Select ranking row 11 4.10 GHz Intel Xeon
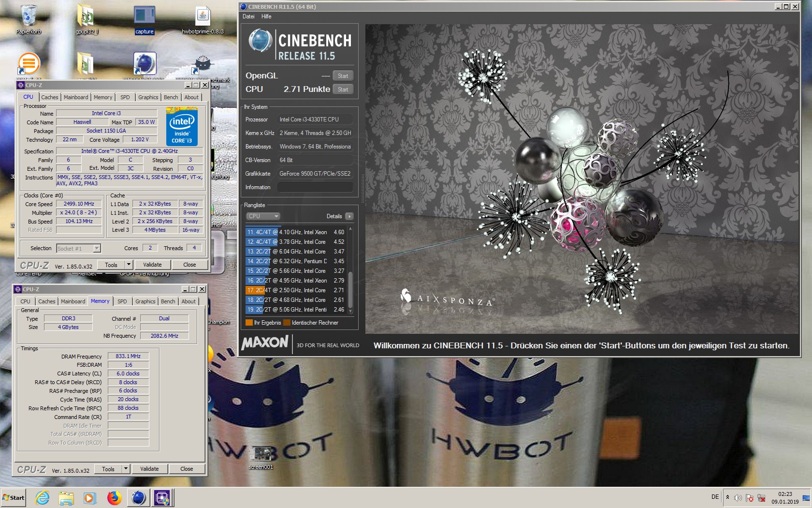 (296, 232)
